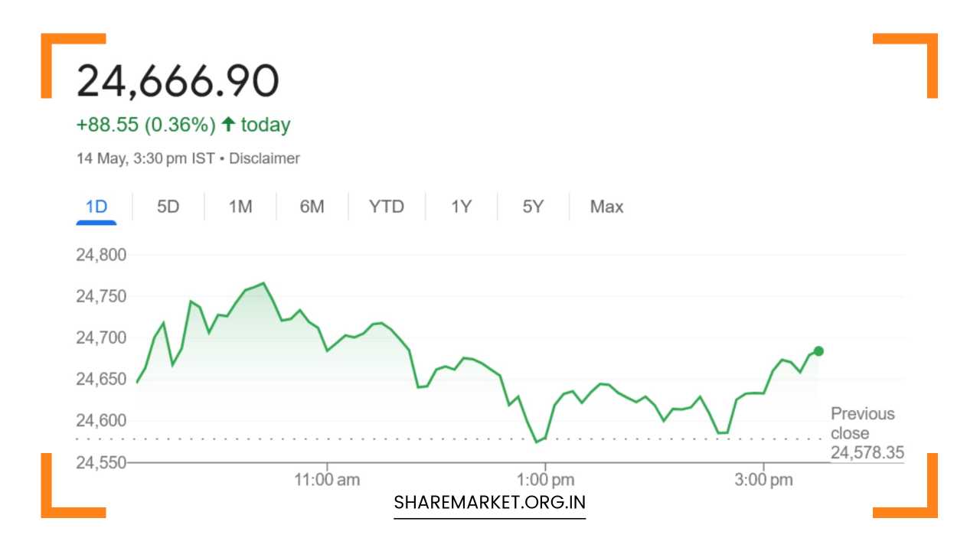The height and width of the screenshot is (551, 980).
Task: Open the 1M chart range
Action: pos(240,207)
